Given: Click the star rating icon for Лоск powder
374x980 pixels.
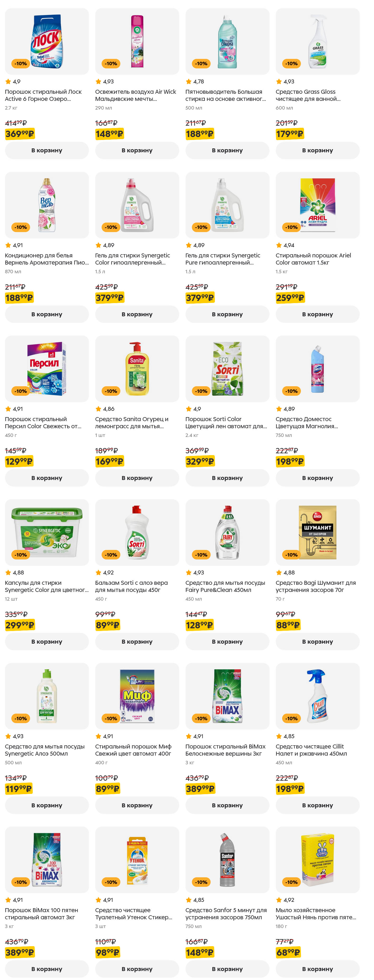Looking at the screenshot, I should (8, 81).
